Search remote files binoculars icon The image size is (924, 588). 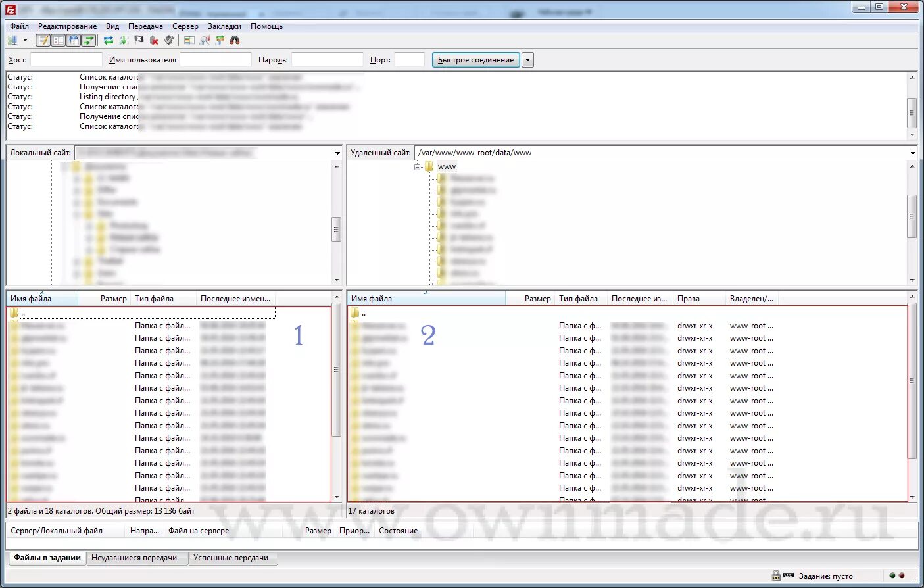tap(235, 41)
